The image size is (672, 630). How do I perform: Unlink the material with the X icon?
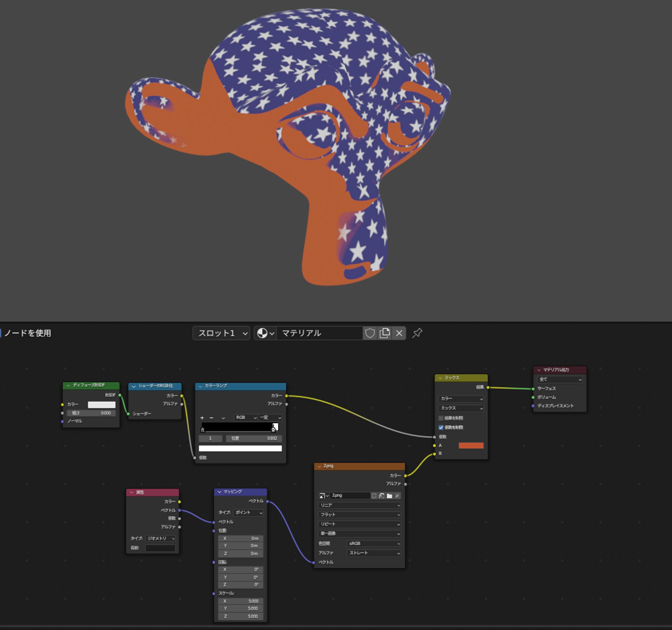click(x=399, y=333)
